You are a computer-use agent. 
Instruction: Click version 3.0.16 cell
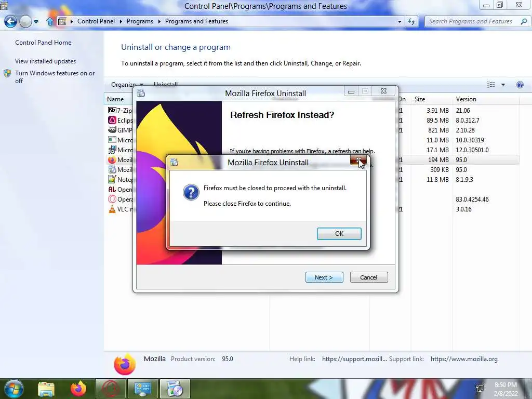463,209
